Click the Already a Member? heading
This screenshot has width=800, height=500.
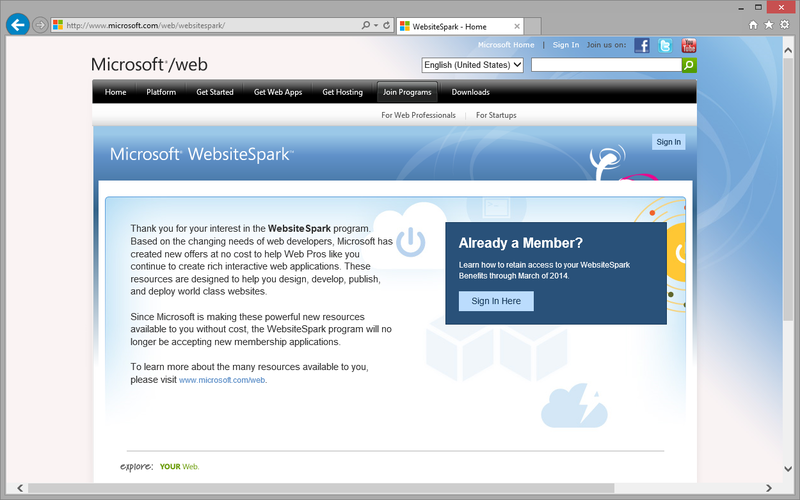click(520, 243)
